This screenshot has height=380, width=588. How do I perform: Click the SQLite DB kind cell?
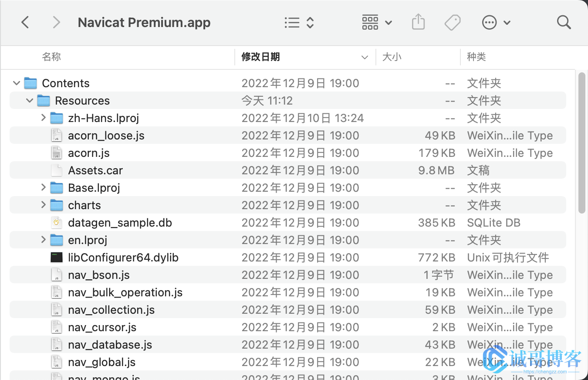pos(494,223)
